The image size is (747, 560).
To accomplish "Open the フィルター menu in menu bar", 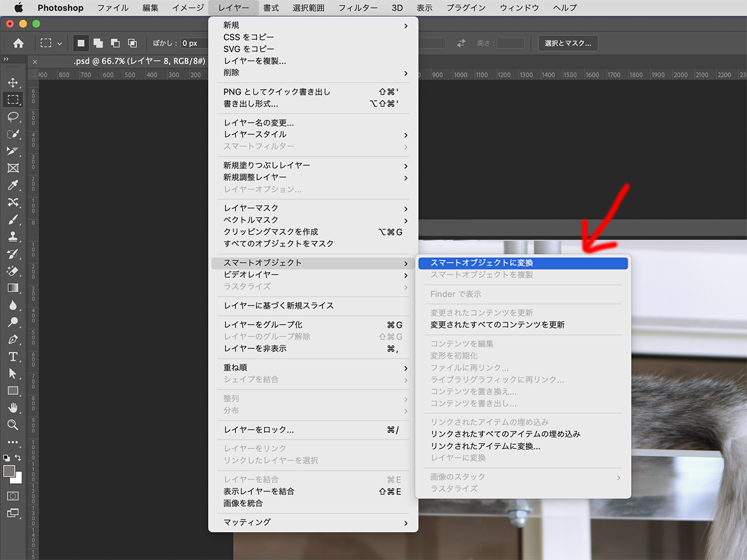I will (358, 8).
